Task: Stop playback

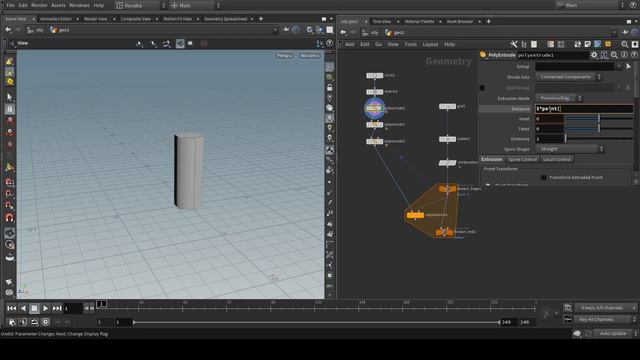Action: [34, 309]
